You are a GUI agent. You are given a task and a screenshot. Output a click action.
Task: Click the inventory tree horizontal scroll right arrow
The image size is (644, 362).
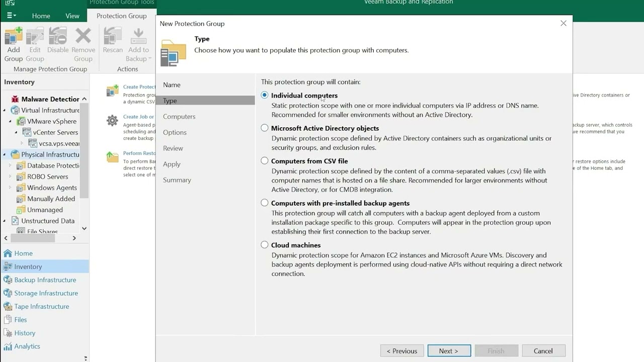point(74,238)
